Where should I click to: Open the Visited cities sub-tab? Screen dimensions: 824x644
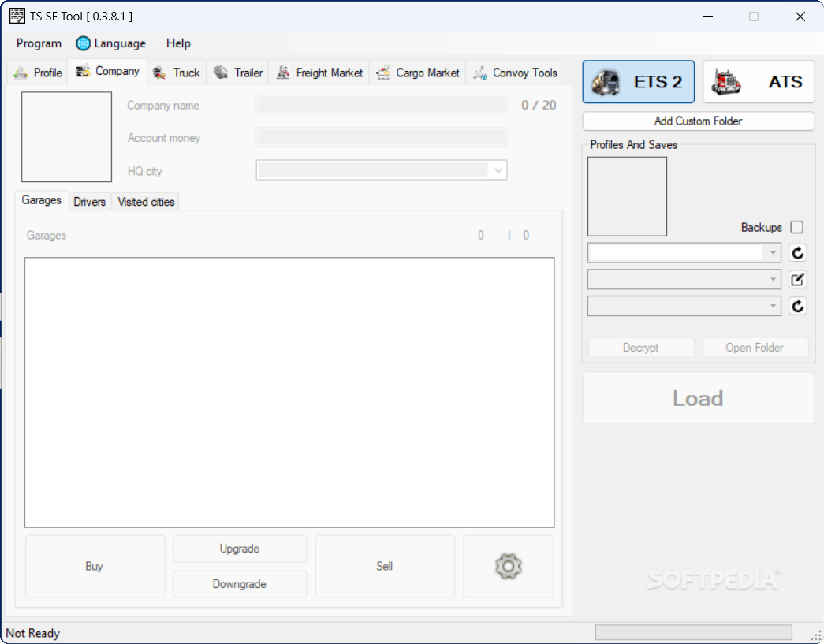click(x=146, y=202)
